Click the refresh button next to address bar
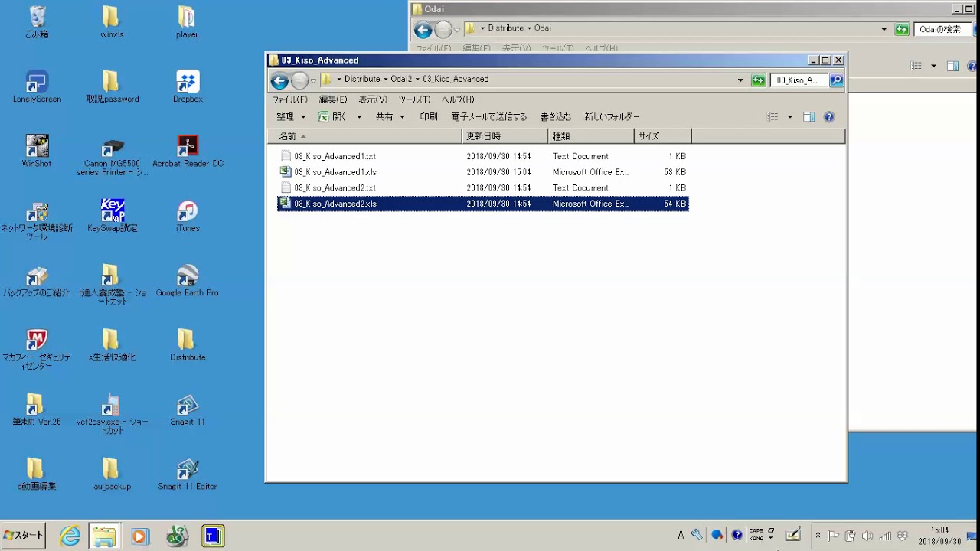Screen dimensions: 980x551 coord(758,80)
